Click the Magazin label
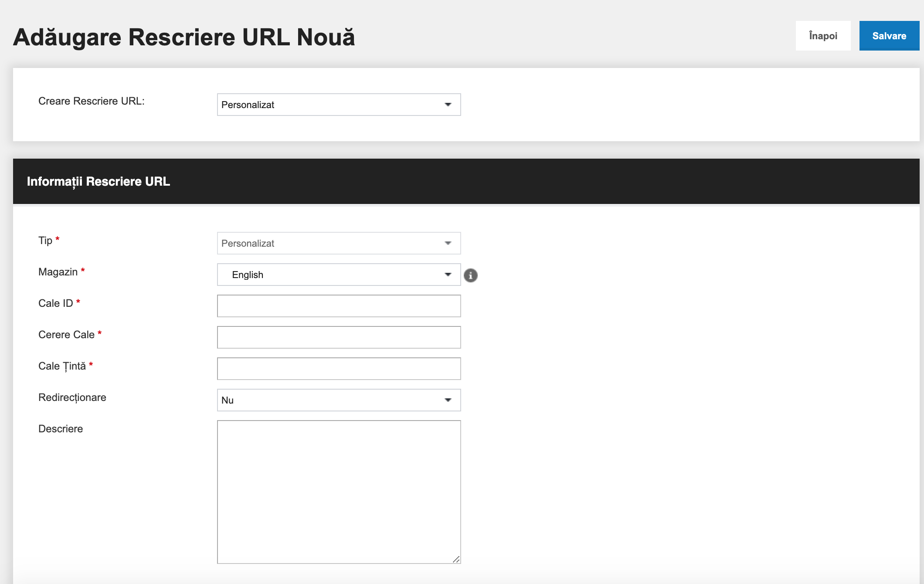This screenshot has width=924, height=584. coord(58,272)
